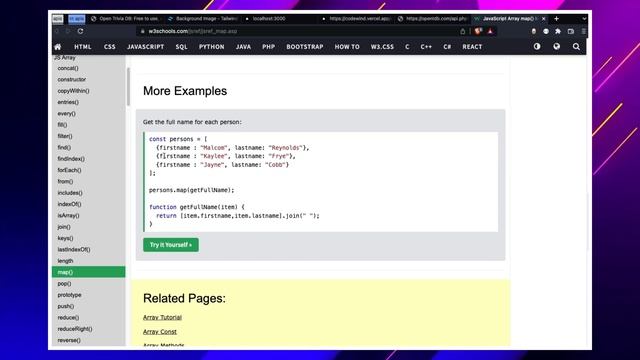This screenshot has height=360, width=640.
Task: Open BOOTSTRAP in the top navigation
Action: 305,47
